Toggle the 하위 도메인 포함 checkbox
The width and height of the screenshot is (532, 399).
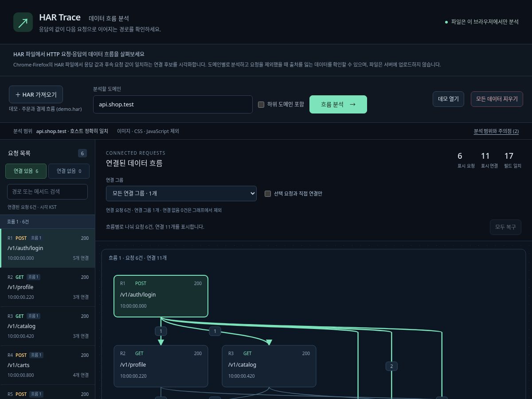pyautogui.click(x=261, y=105)
